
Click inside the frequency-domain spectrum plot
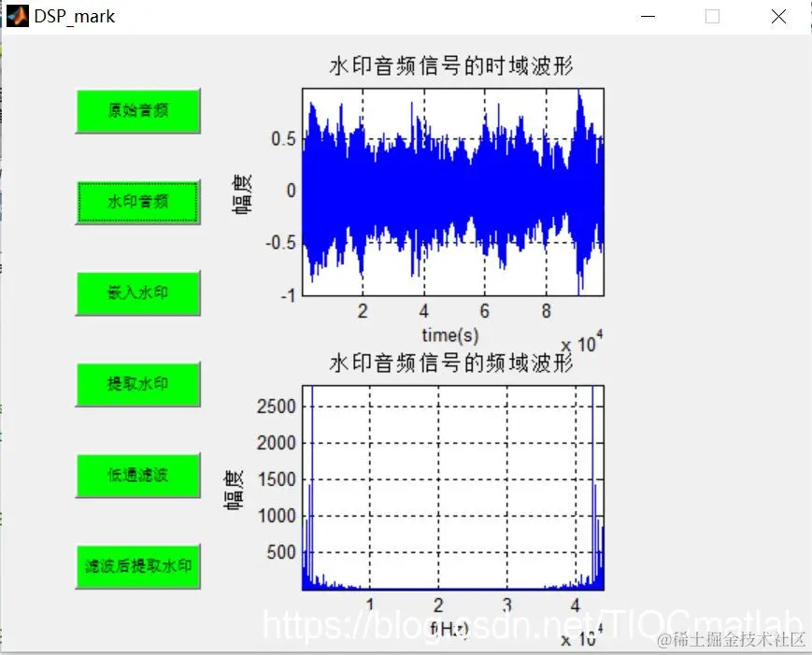tap(453, 488)
